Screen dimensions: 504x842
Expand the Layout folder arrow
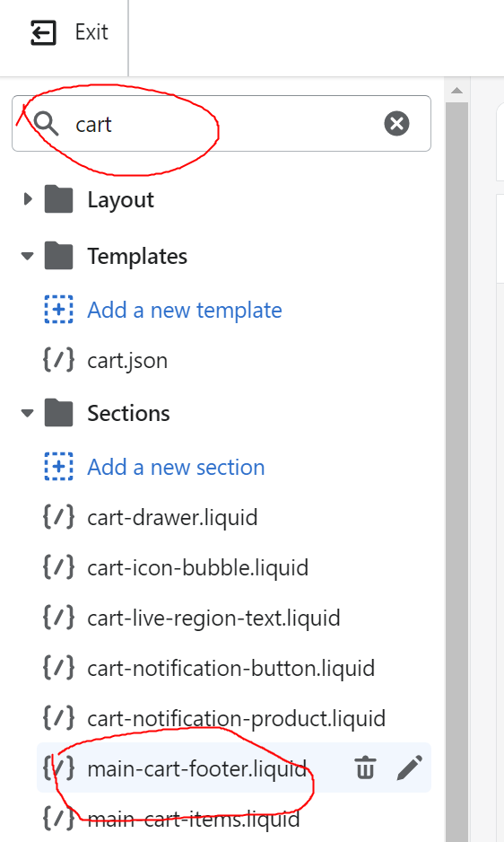click(x=28, y=199)
